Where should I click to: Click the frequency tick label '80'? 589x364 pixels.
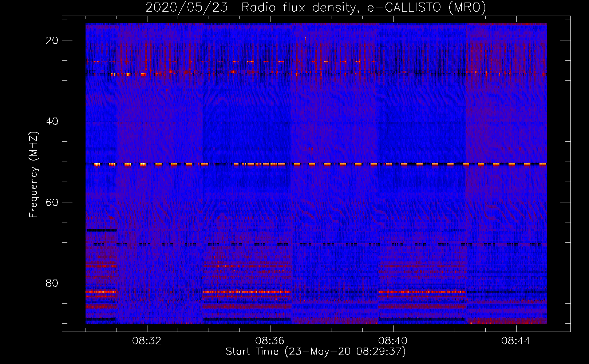pyautogui.click(x=52, y=283)
